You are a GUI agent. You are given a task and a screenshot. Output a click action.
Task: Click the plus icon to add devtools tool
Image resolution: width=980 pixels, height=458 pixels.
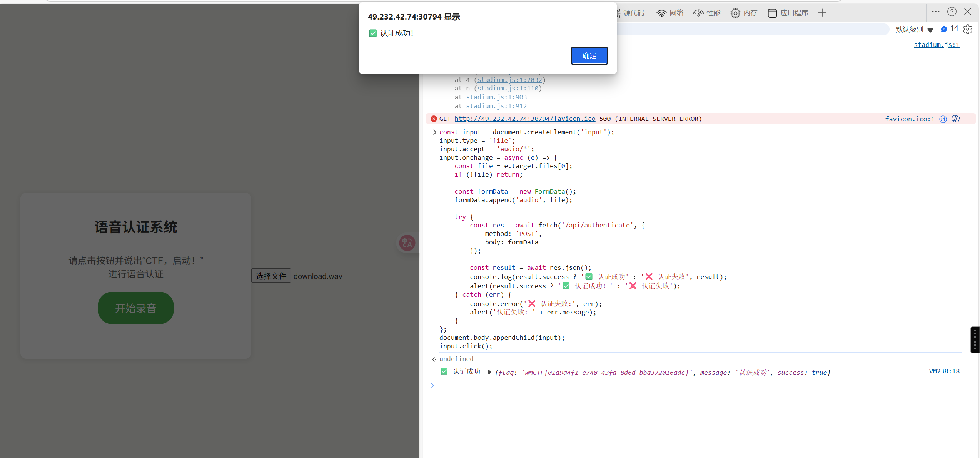pos(822,13)
